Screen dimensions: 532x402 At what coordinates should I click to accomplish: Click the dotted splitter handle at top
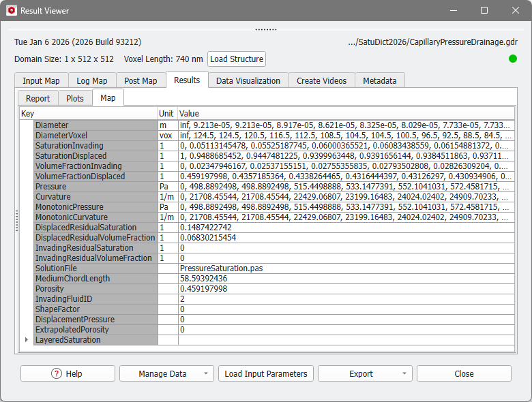click(x=266, y=29)
